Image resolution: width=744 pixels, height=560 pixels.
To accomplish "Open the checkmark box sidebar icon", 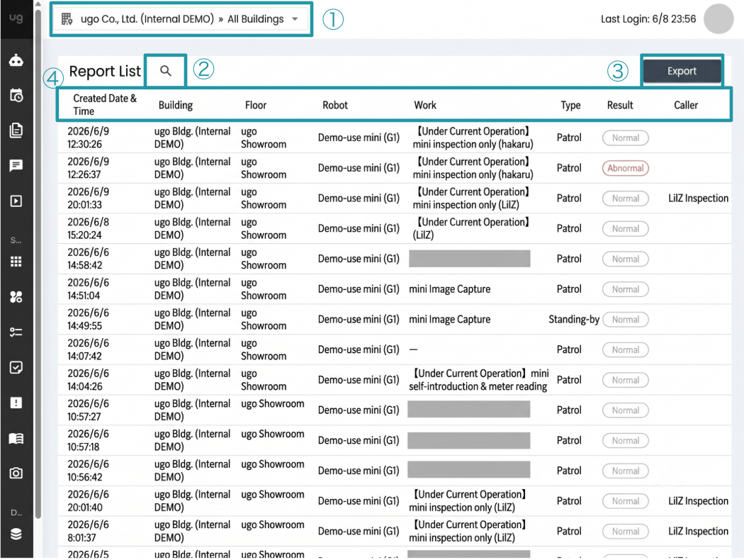I will click(16, 368).
